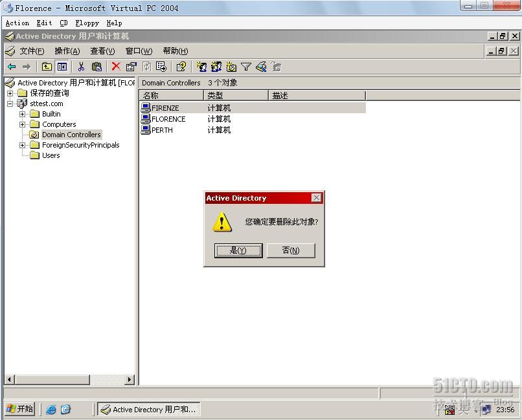Close the Active Directory confirmation dialog

tap(316, 198)
